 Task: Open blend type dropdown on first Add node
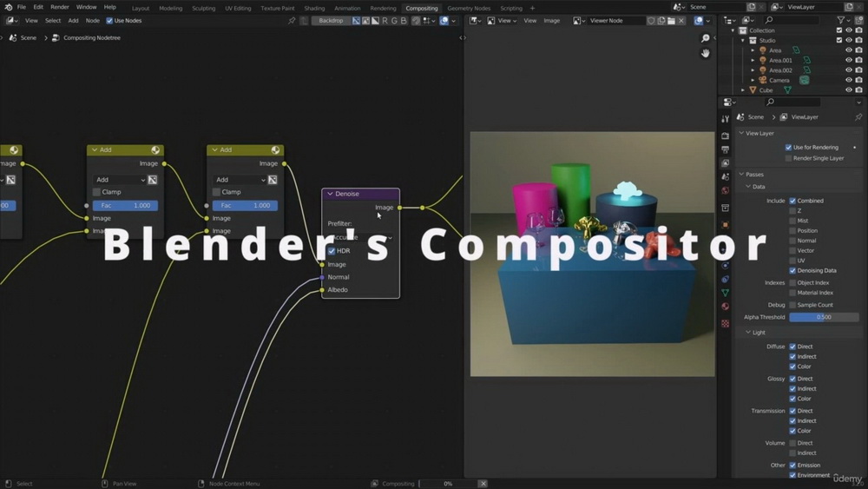click(x=120, y=180)
